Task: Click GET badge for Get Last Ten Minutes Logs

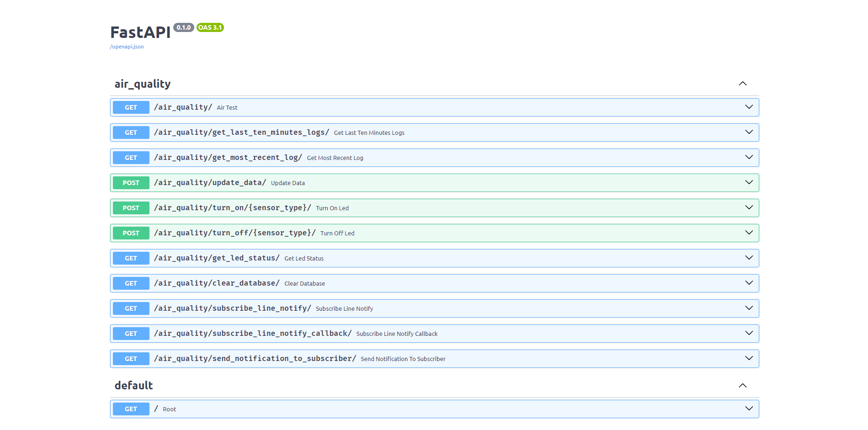Action: coord(131,133)
